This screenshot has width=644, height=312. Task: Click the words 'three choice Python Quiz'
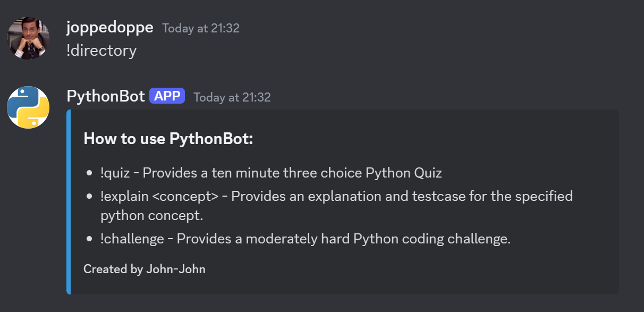pyautogui.click(x=370, y=173)
